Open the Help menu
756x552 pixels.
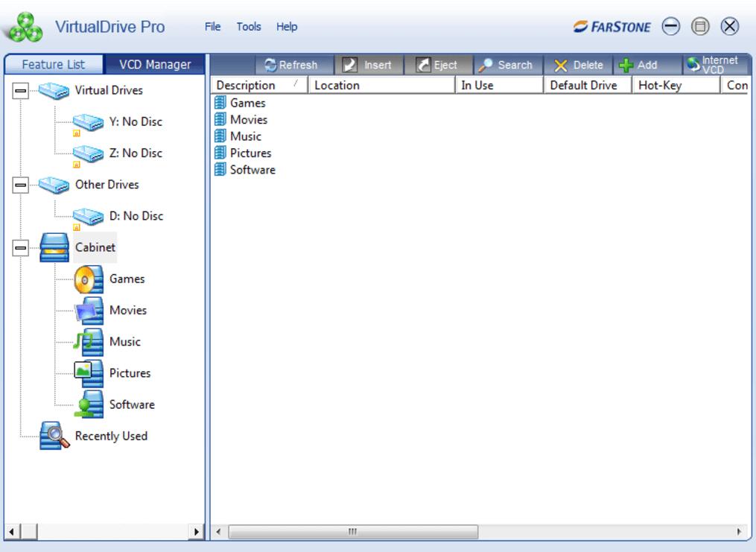(x=287, y=27)
